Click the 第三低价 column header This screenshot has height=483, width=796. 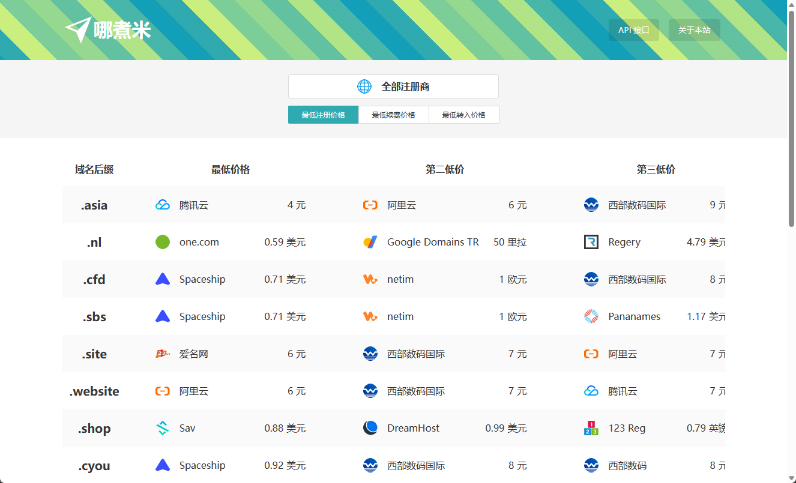[656, 170]
